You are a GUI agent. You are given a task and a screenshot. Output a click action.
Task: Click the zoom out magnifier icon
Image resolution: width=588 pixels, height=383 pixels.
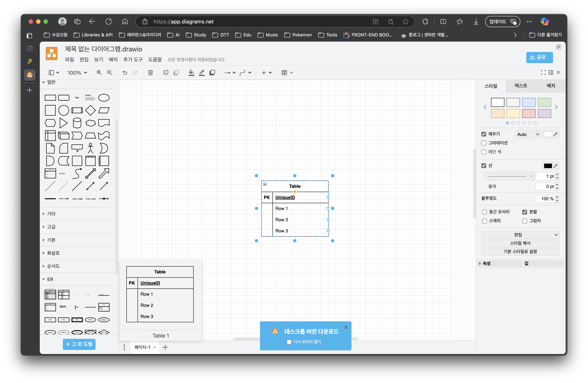coord(109,73)
